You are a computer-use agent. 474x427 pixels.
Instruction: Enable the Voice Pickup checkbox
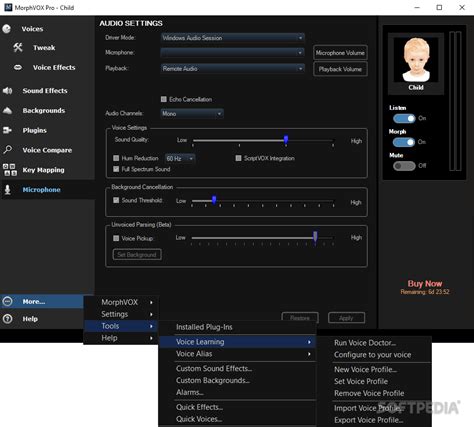point(116,238)
